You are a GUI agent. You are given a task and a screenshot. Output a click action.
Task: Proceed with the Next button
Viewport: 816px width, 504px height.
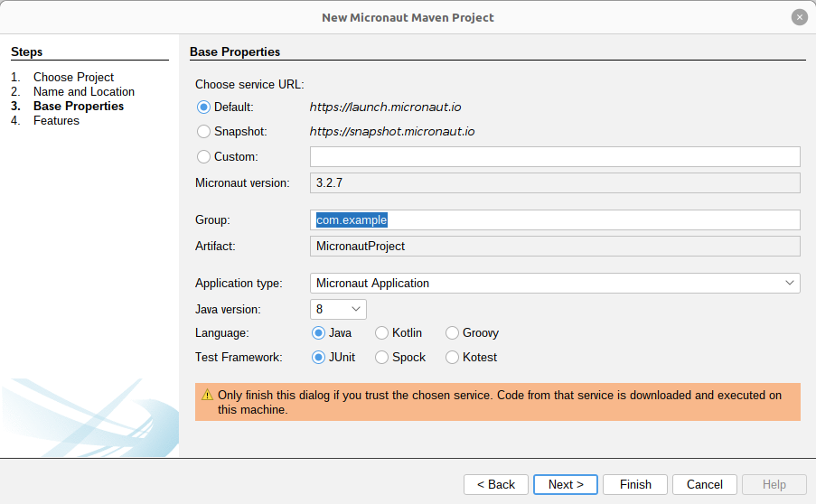[566, 485]
